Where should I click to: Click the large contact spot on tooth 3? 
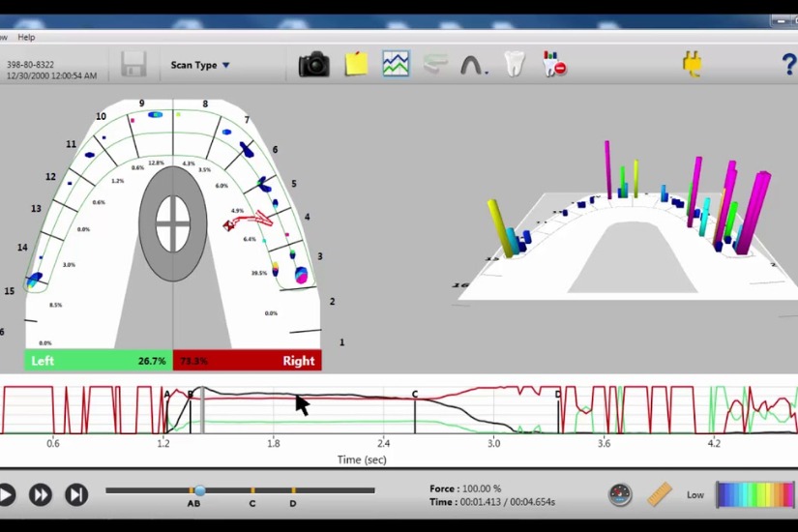tap(301, 275)
